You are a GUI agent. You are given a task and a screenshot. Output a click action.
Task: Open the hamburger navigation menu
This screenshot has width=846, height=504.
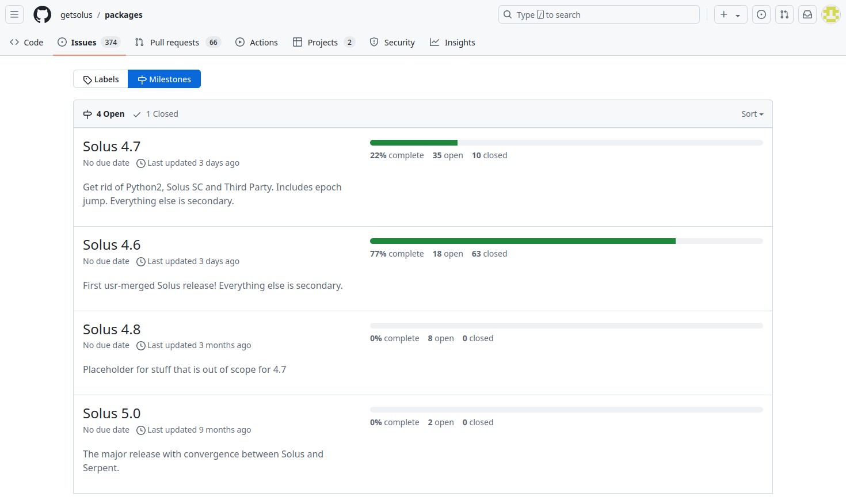point(14,14)
